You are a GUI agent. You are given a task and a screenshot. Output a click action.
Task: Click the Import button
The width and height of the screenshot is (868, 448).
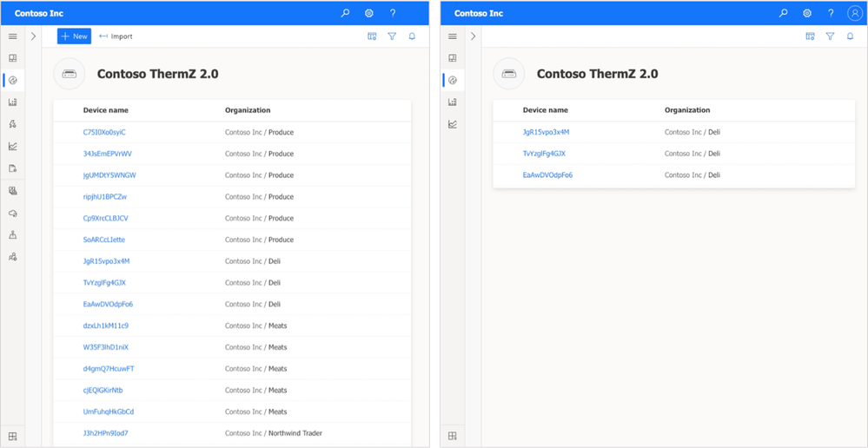pos(116,36)
